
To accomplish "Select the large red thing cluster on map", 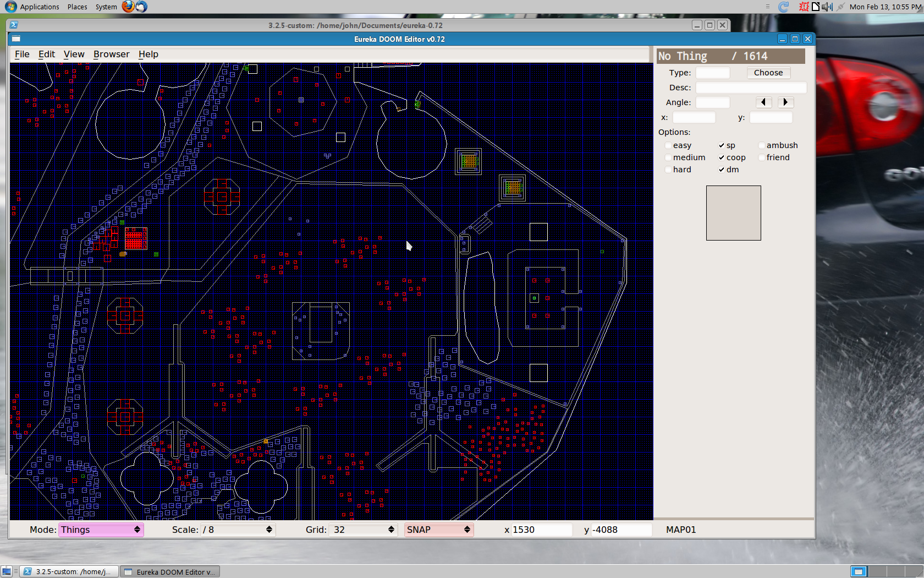I will point(136,238).
